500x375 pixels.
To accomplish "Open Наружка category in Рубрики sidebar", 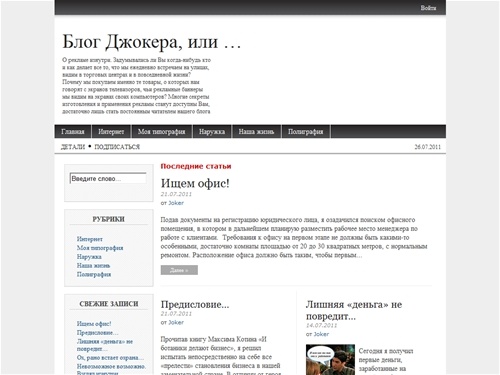I will point(89,257).
